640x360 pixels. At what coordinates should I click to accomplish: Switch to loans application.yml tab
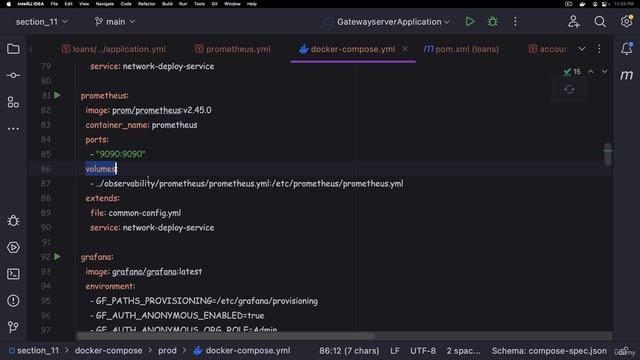[114, 49]
